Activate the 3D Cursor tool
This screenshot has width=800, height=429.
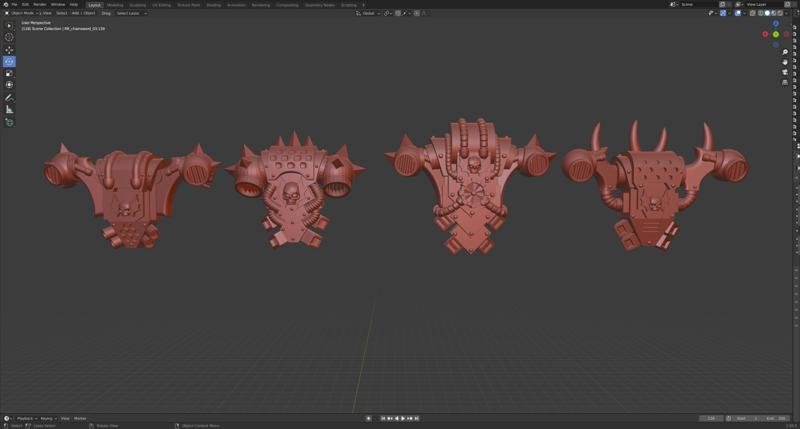pyautogui.click(x=9, y=37)
